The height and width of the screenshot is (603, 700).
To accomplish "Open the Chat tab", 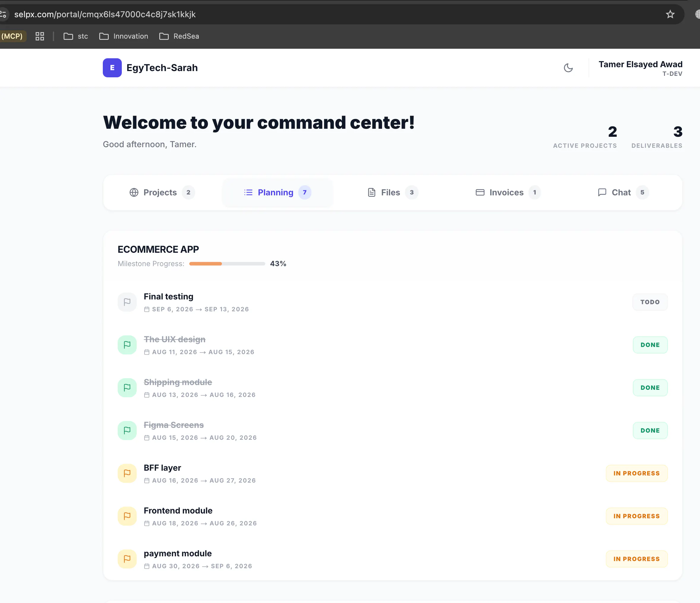I will [623, 192].
